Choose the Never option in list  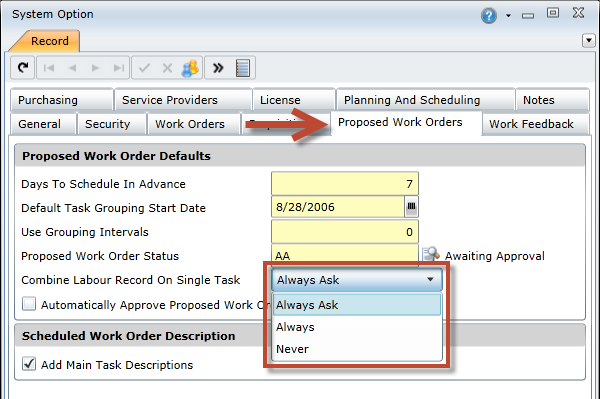point(357,349)
